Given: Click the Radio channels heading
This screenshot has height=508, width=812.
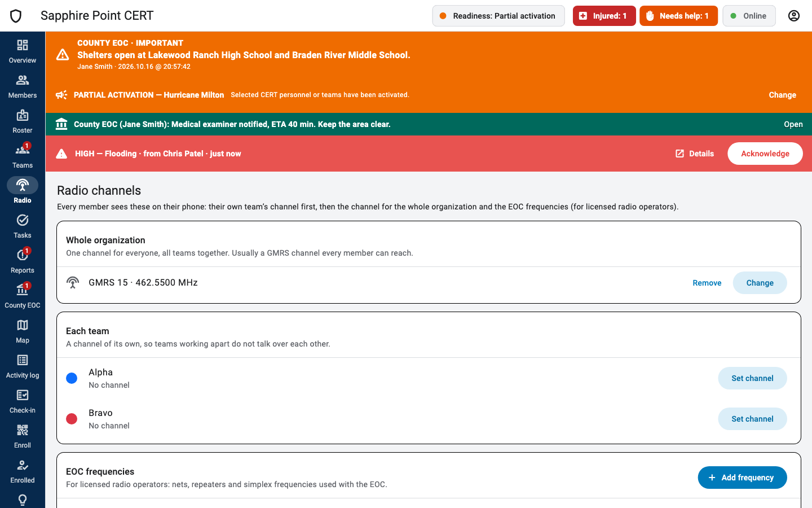Looking at the screenshot, I should coord(99,190).
